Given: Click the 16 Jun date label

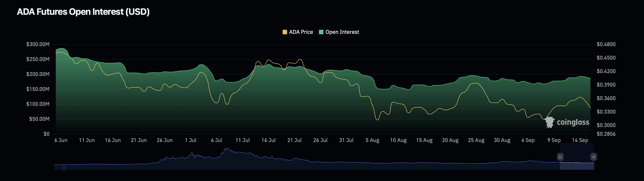Looking at the screenshot, I should click(x=113, y=140).
